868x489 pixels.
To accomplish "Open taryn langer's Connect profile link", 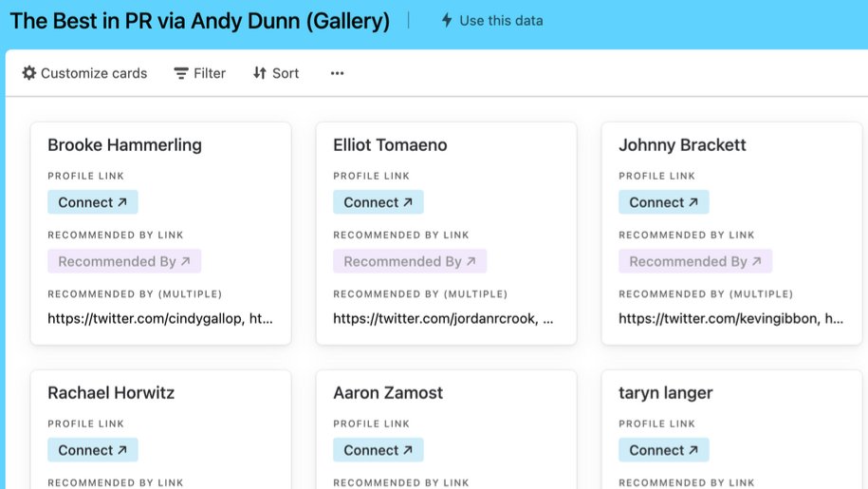I will (664, 450).
